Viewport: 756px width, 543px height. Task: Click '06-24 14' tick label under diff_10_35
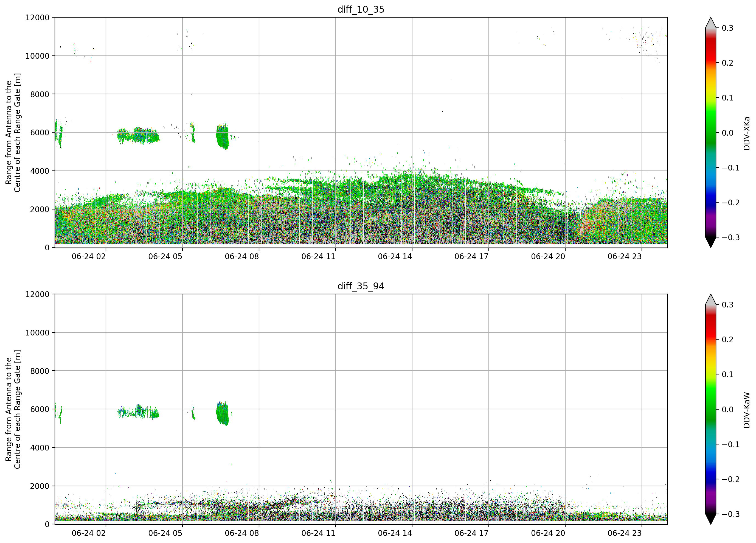(395, 256)
